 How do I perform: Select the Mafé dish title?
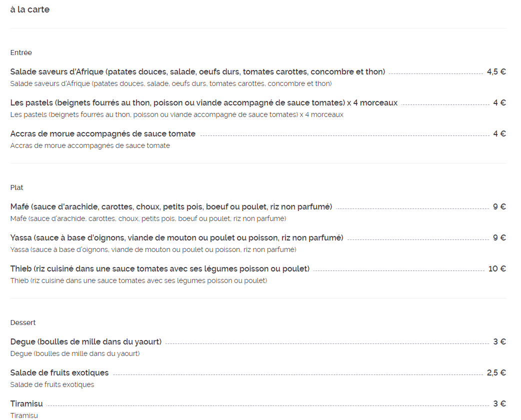(x=171, y=206)
